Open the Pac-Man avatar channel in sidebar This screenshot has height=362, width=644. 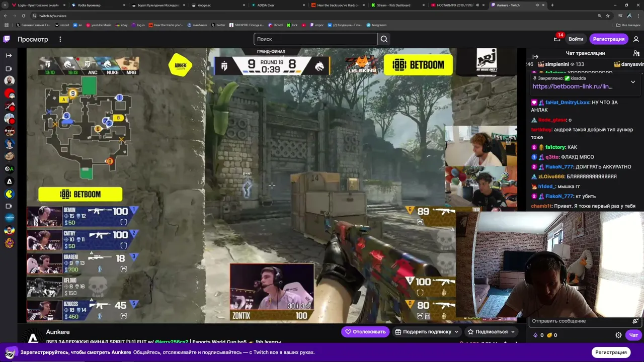tap(9, 194)
